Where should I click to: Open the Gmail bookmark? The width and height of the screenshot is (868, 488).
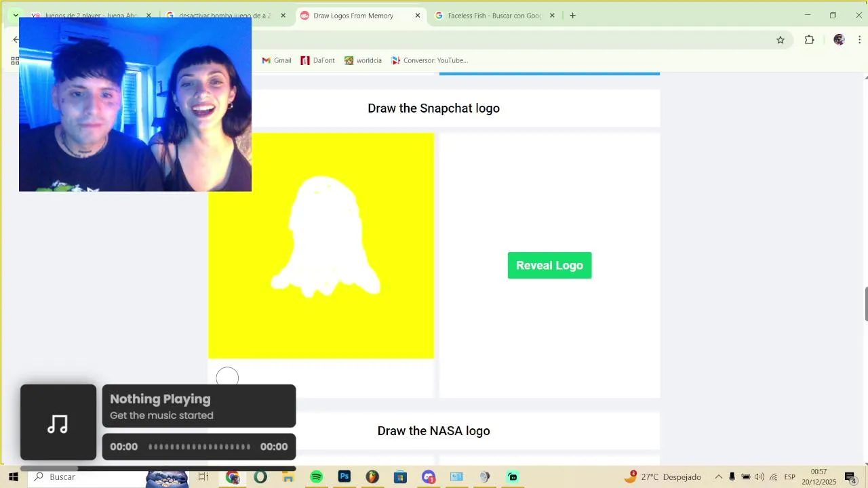click(x=277, y=60)
